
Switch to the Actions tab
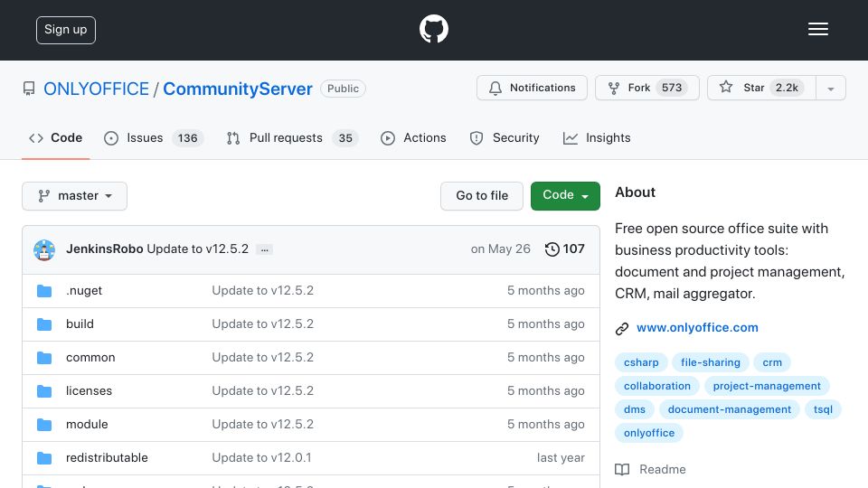coord(413,137)
